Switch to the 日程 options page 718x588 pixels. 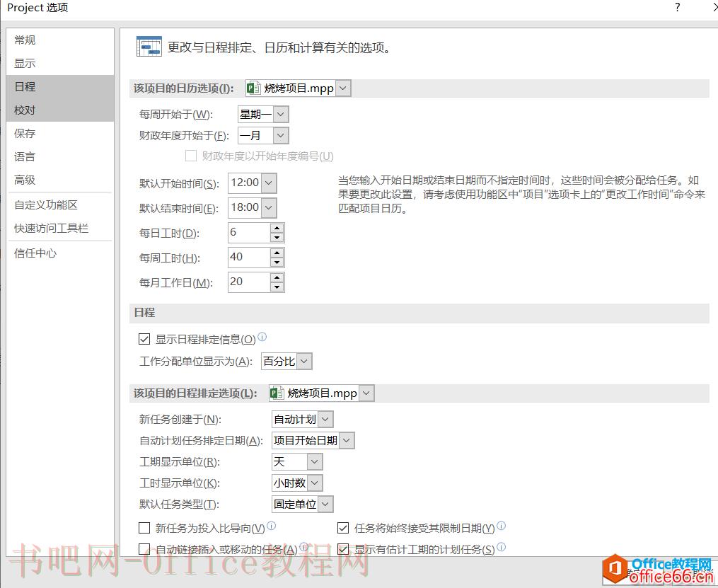click(60, 87)
